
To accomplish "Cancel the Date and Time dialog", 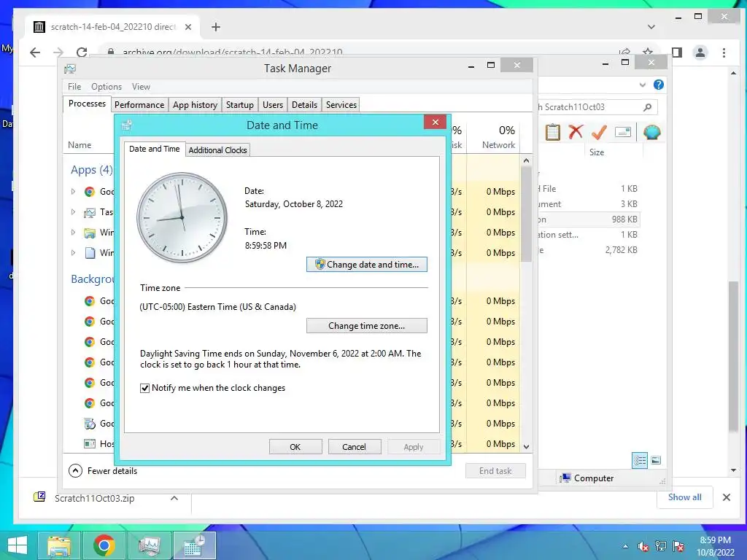I will [354, 447].
